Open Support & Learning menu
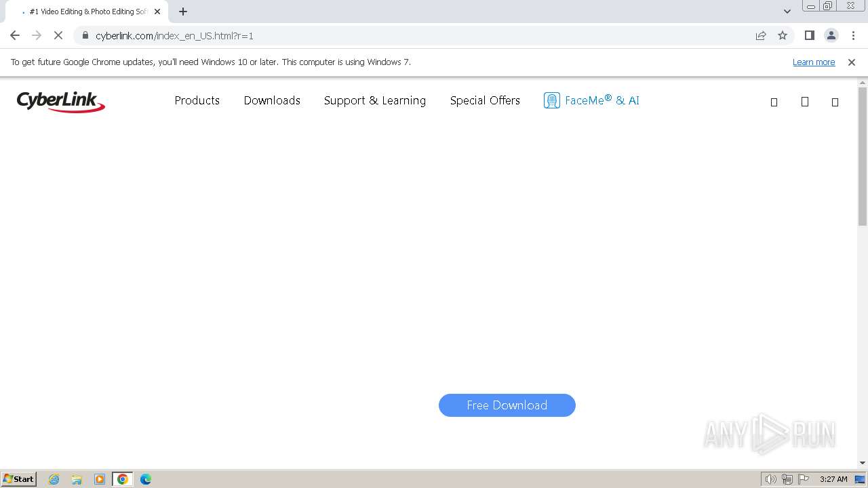Screen dimensions: 868x488 point(375,100)
